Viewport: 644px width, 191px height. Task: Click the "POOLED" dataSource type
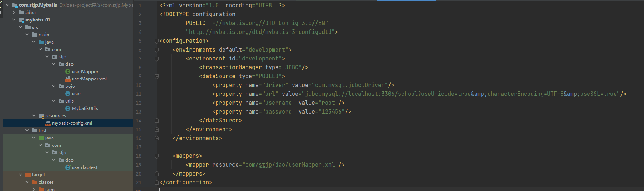[x=269, y=76]
